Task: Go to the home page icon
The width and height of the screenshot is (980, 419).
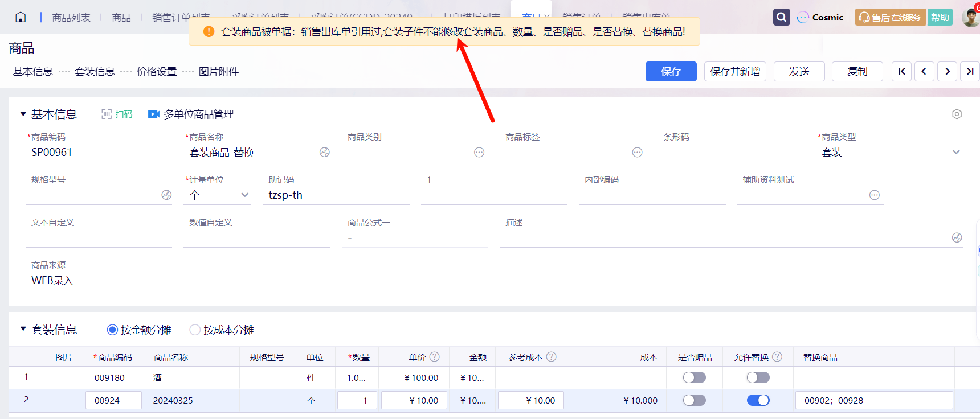Action: (x=21, y=17)
